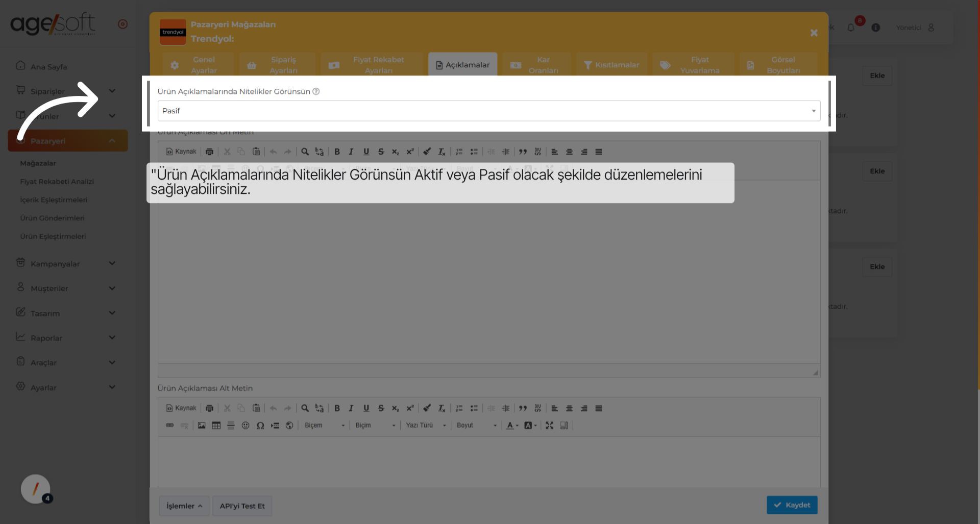Click the find magnifier icon in Alt Metin editor
This screenshot has height=524, width=980.
305,408
